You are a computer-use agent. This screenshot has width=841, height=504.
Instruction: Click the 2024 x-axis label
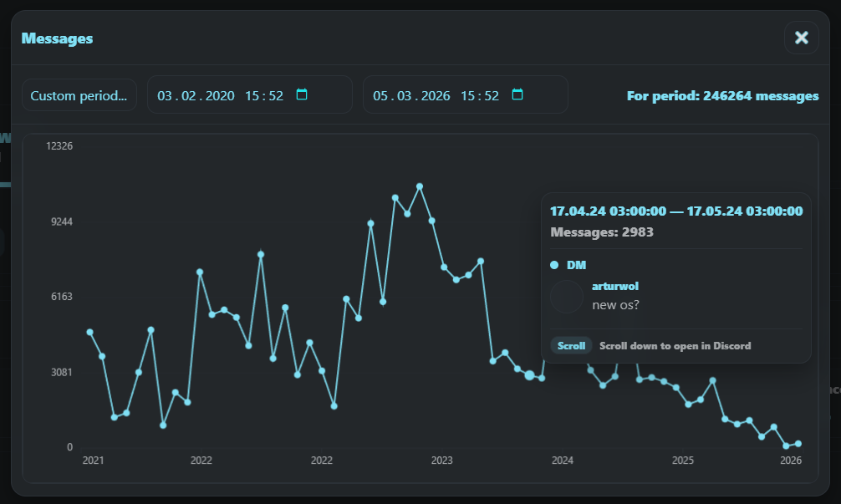click(x=563, y=460)
